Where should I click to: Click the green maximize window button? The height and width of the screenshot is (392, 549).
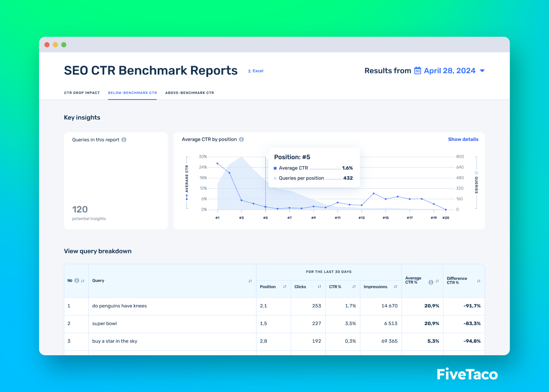point(64,45)
